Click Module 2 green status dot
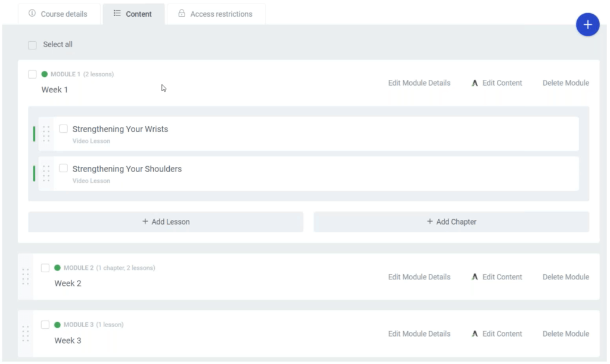This screenshot has height=364, width=610. click(x=57, y=267)
